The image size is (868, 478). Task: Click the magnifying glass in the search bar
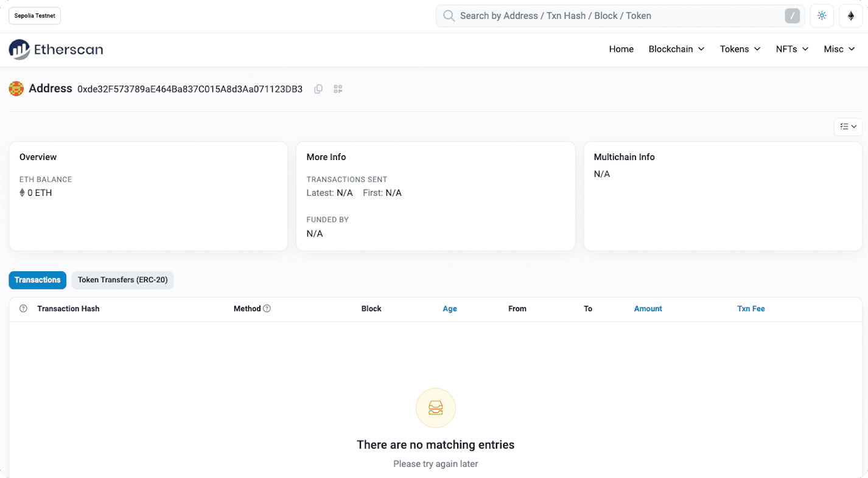(449, 16)
